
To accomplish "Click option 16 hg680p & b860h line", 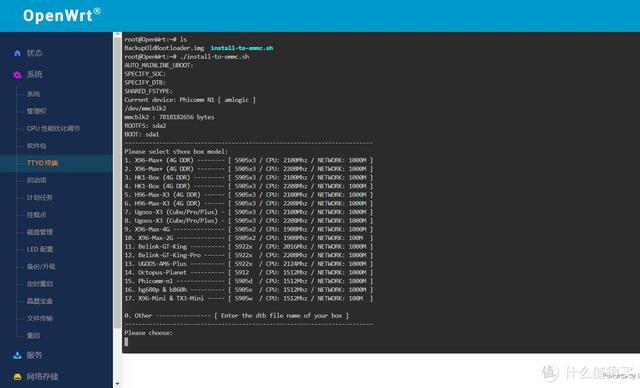I will point(249,290).
